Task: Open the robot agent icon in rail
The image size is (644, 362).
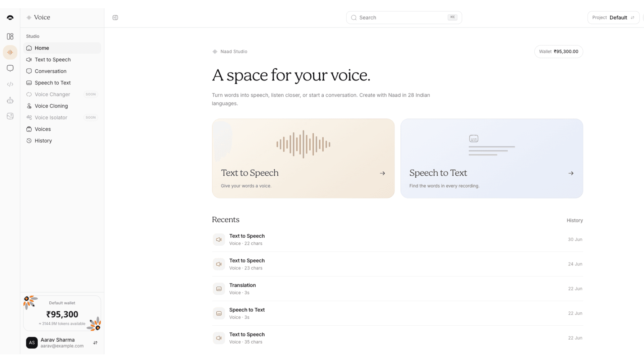Action: 10,100
